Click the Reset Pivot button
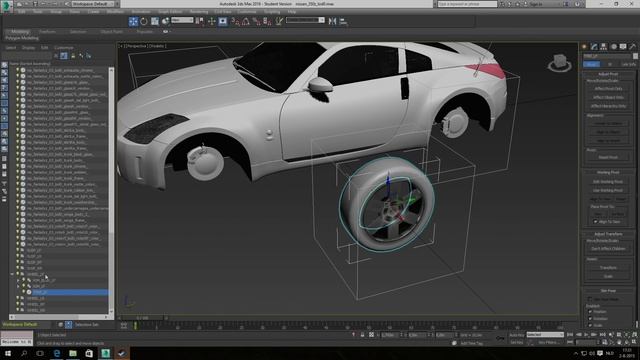 [x=608, y=157]
